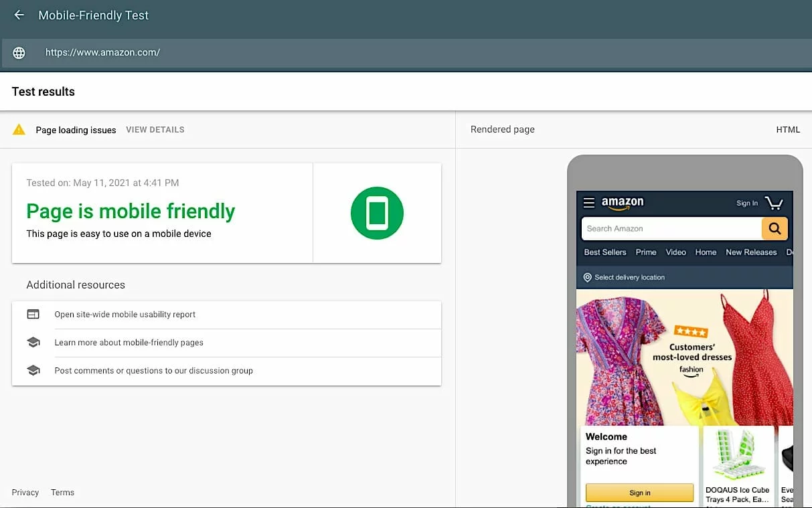Open Post comments or questions link

click(x=226, y=371)
